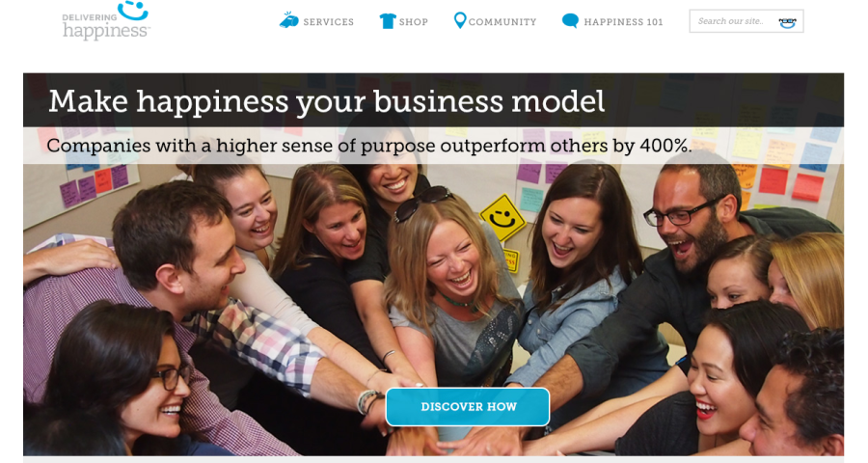Click the 400% purpose statistic subheading

click(369, 146)
